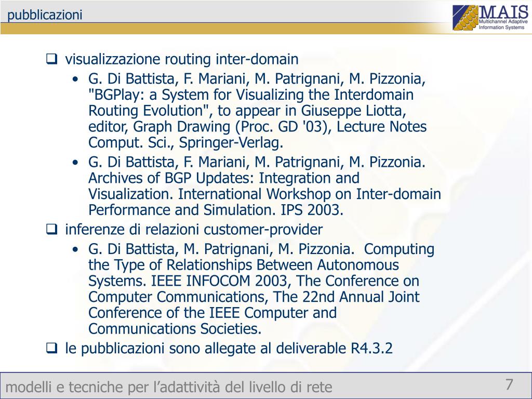Screen dimensions: 532x399
Task: Click the square bullet before 'le pubblicazioni sono allegate'
Action: point(51,348)
